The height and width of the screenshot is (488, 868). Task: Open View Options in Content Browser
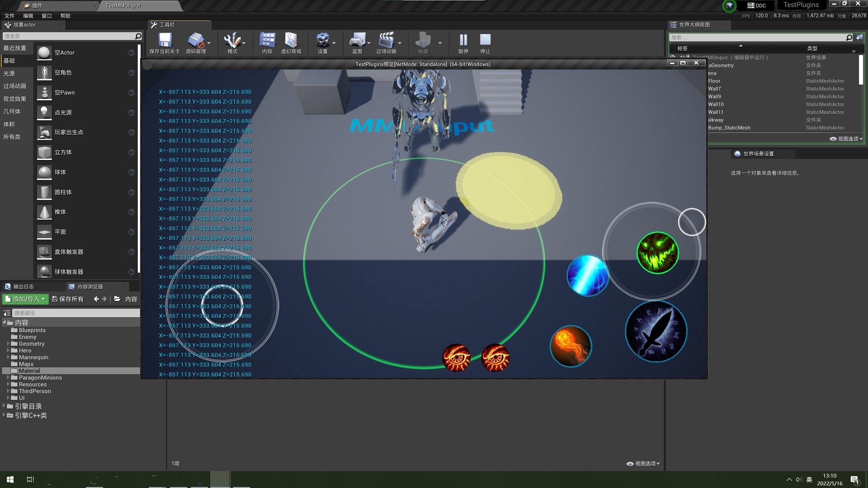coord(643,464)
